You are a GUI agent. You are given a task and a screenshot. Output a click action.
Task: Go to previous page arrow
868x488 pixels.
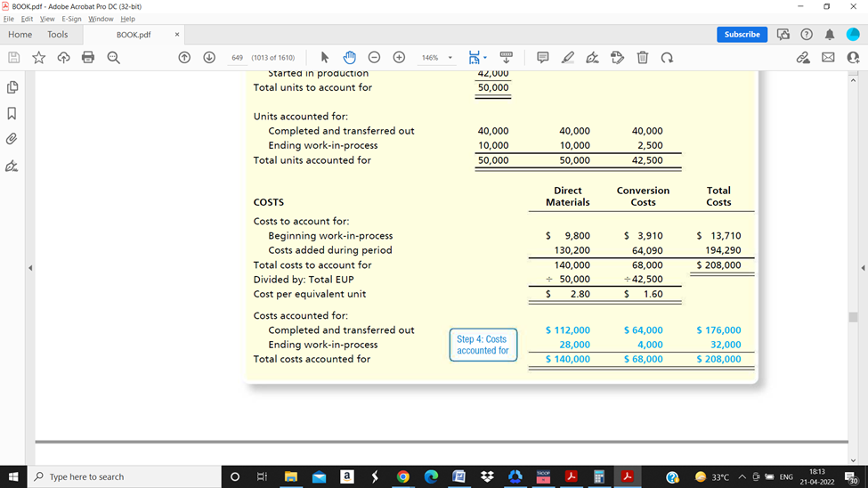(x=184, y=58)
